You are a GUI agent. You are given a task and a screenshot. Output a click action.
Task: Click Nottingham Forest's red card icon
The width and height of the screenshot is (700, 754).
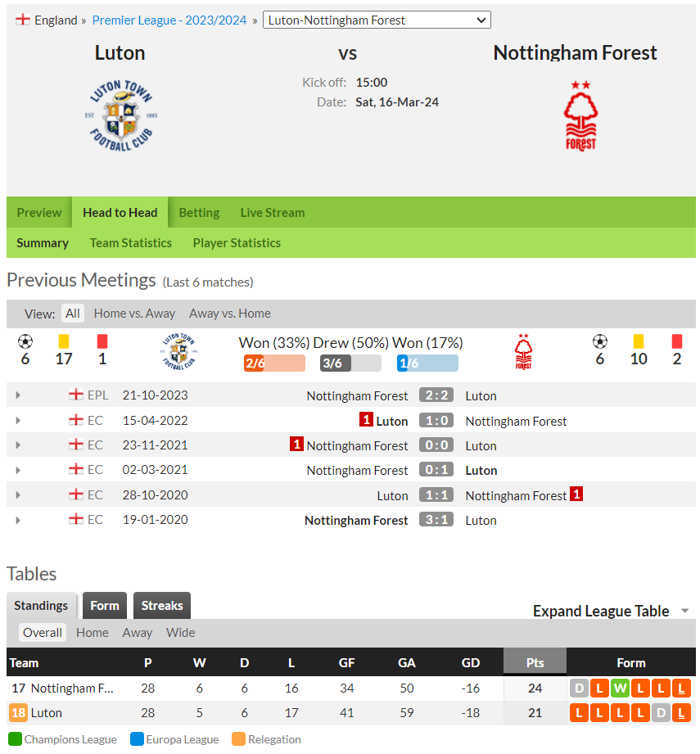677,341
